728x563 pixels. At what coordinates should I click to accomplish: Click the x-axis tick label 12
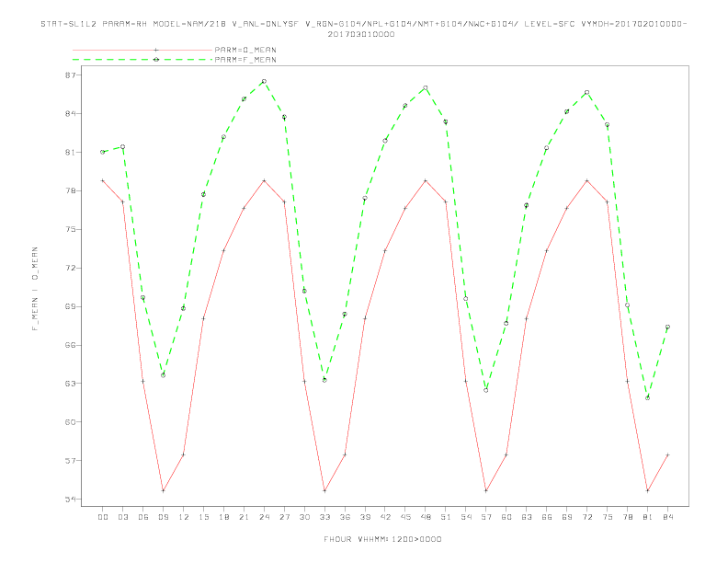(x=184, y=517)
